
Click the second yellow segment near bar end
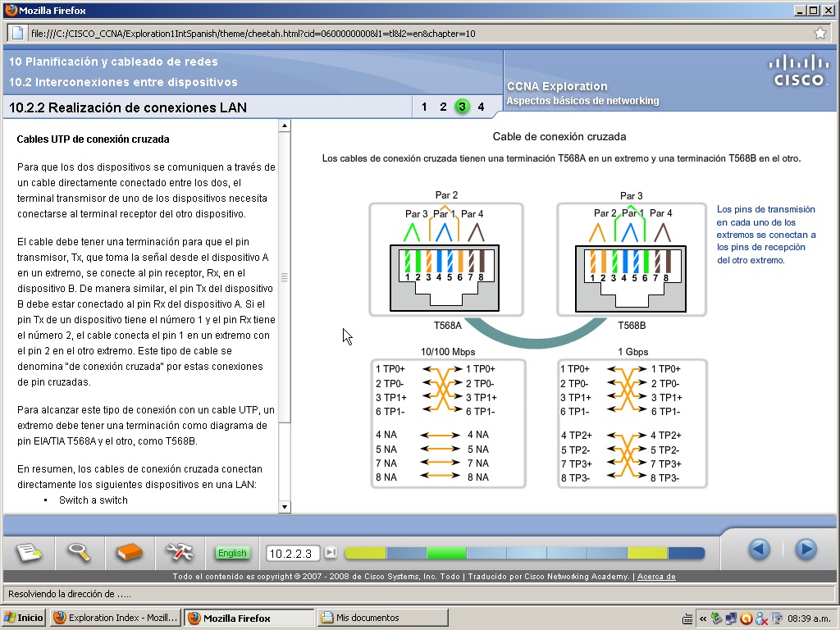click(647, 553)
